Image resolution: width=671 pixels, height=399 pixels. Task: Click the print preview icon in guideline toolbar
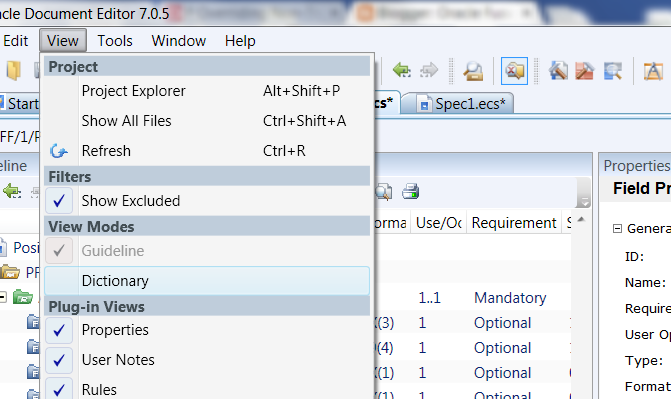click(x=384, y=192)
